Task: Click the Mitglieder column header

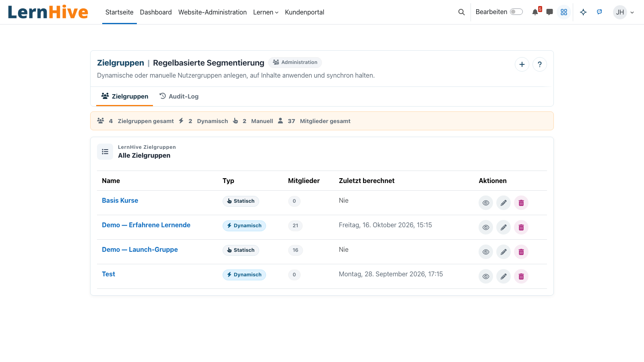Action: click(x=304, y=181)
